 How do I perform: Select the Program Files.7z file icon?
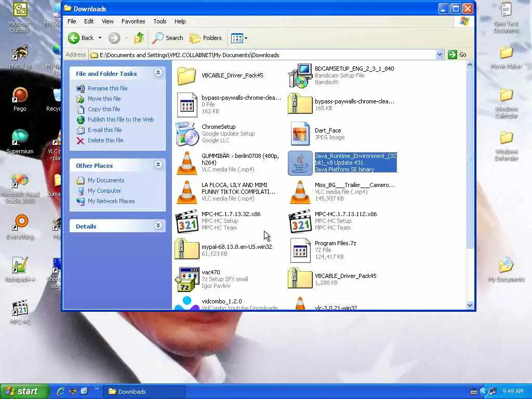tap(300, 250)
